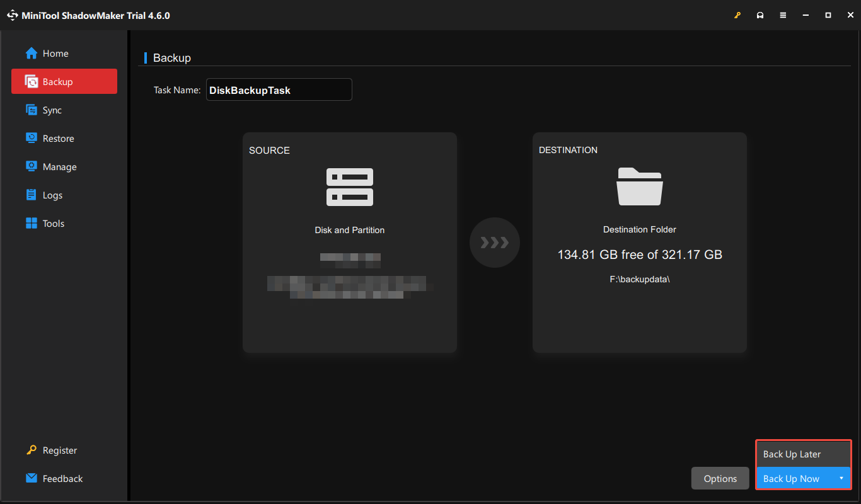
Task: Minimize the ShadowMaker window
Action: tap(806, 15)
